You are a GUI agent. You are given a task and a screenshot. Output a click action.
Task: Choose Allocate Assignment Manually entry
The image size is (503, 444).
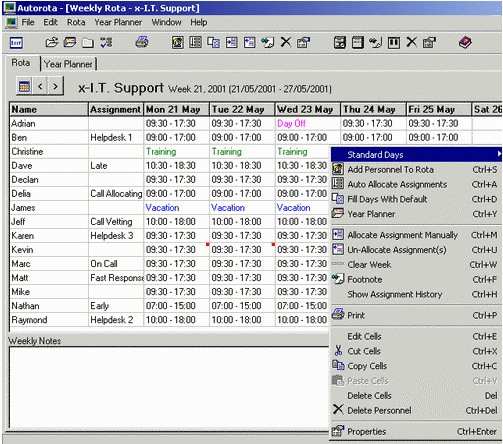click(415, 235)
